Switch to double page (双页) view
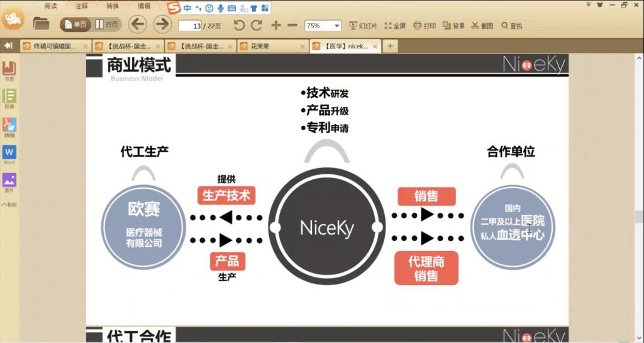Screen dimensions: 644x343 click(x=107, y=25)
